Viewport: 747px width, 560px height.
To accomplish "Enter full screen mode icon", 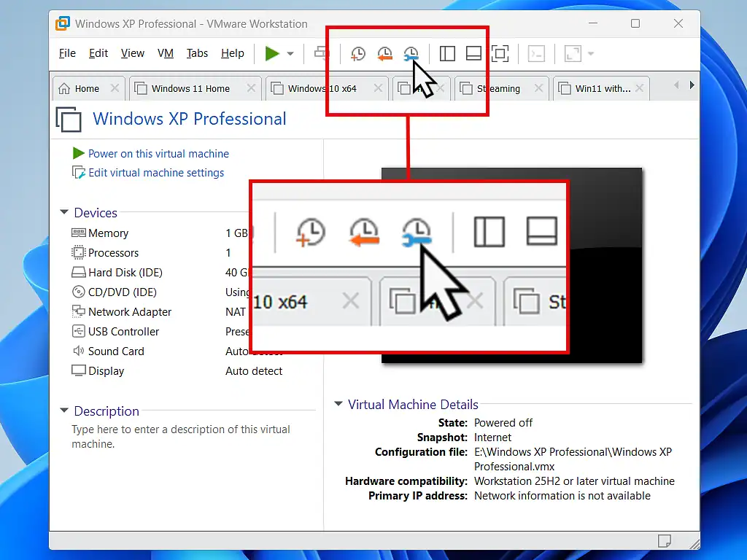I will [x=500, y=53].
